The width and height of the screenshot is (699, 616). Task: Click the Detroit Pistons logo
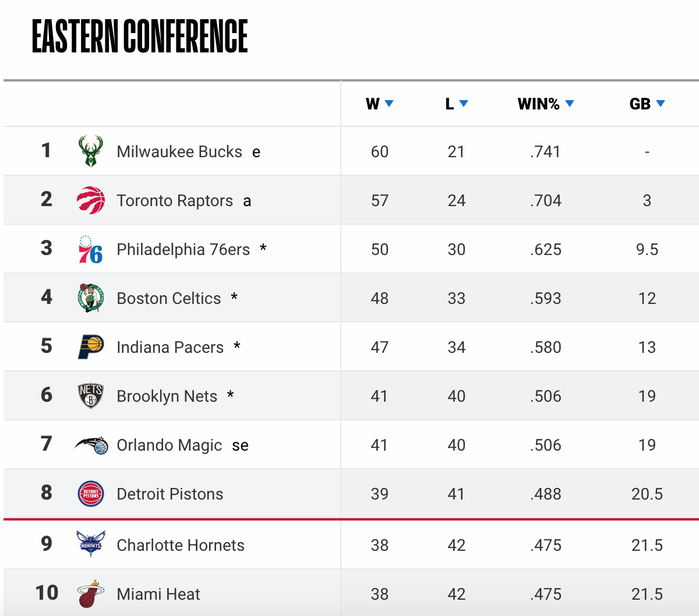(91, 494)
